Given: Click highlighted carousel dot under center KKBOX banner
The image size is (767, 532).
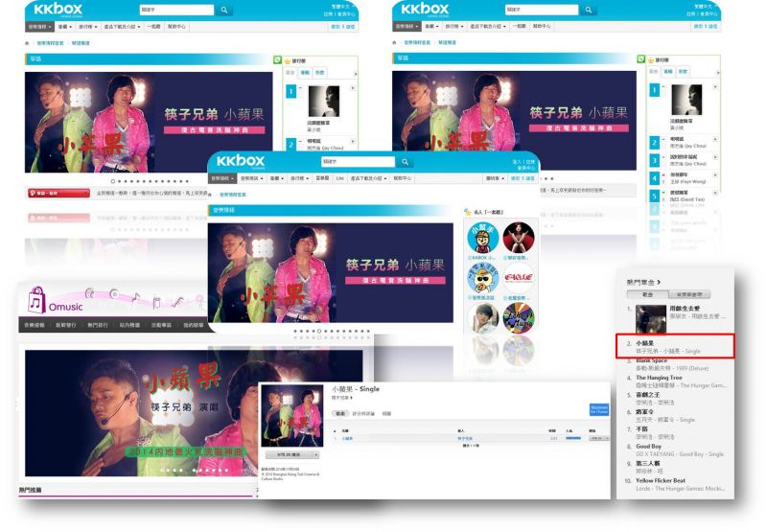Looking at the screenshot, I should 319,331.
